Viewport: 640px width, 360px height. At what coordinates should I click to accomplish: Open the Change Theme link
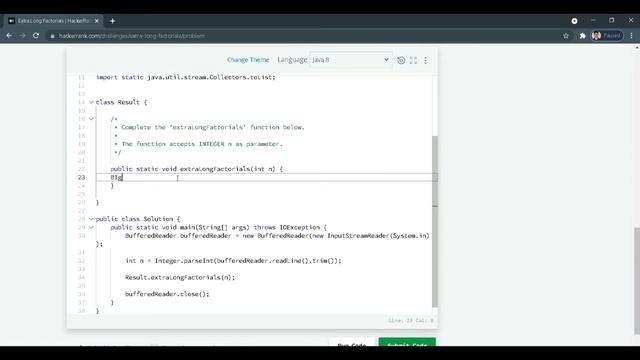(x=248, y=60)
